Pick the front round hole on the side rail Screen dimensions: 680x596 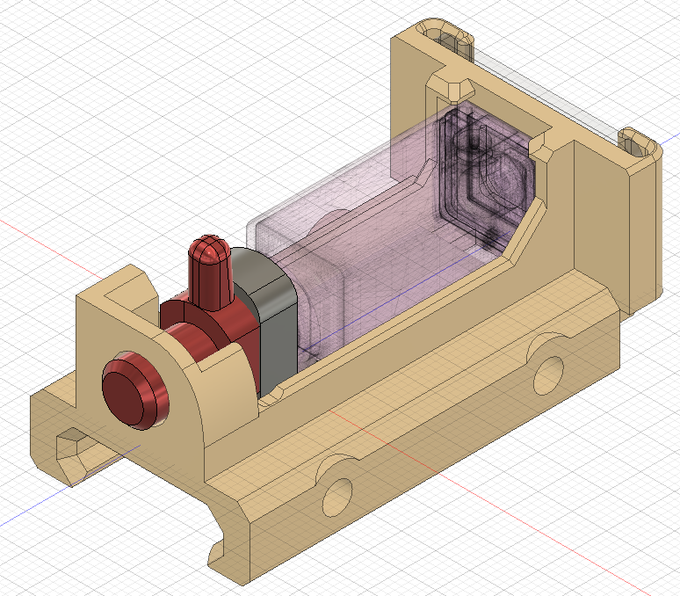point(337,497)
